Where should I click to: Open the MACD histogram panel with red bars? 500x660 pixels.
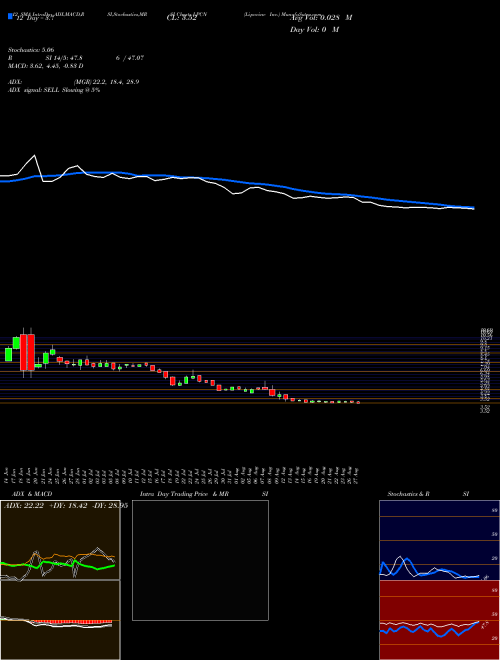(x=60, y=620)
